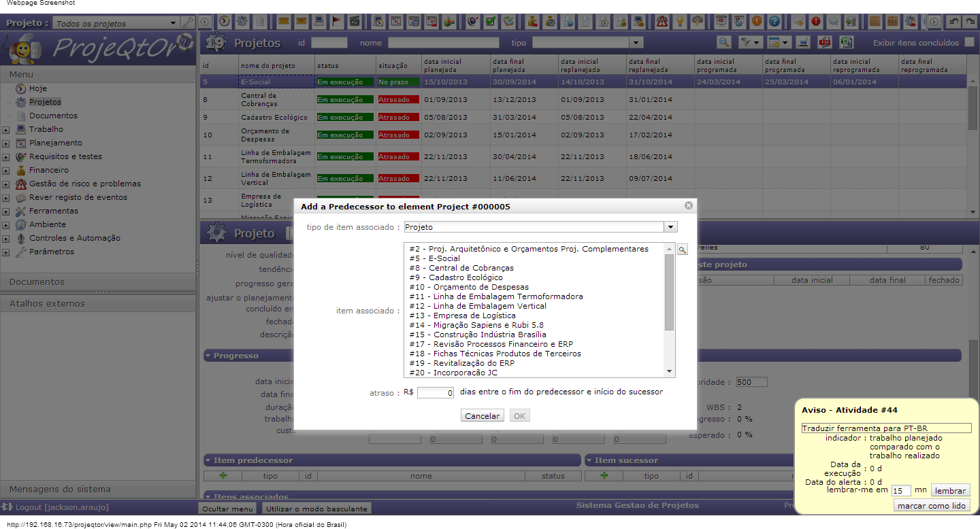Screen dimensions: 980x529
Task: Click the green checkmark icon in toolbar
Action: coord(490,22)
